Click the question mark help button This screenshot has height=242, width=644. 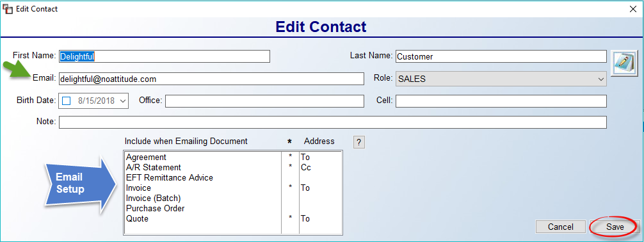pos(358,142)
